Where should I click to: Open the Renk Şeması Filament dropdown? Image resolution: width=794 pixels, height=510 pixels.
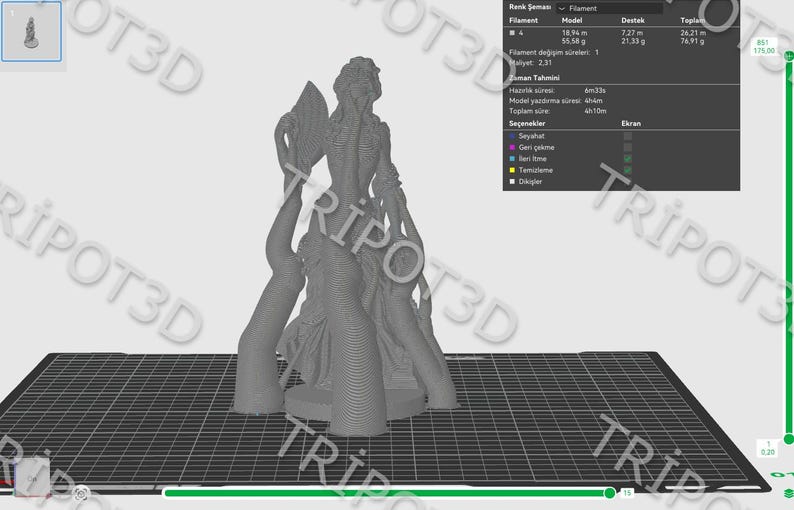coord(610,8)
